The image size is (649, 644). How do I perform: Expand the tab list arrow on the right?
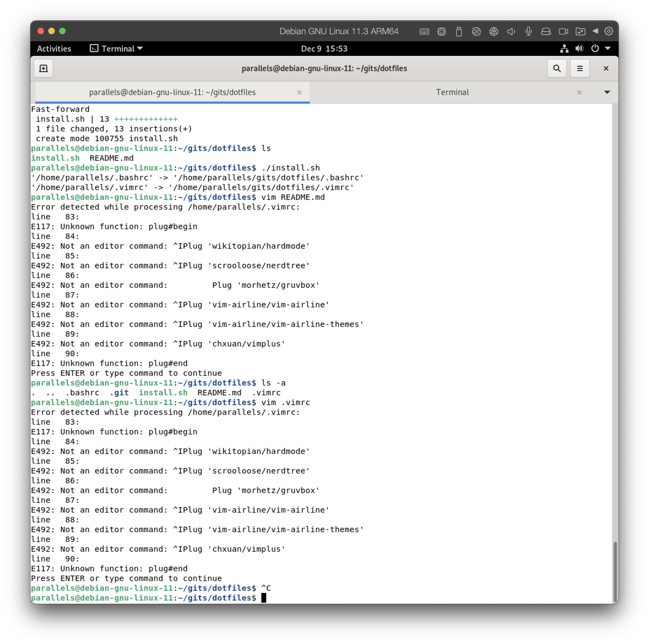pyautogui.click(x=607, y=92)
